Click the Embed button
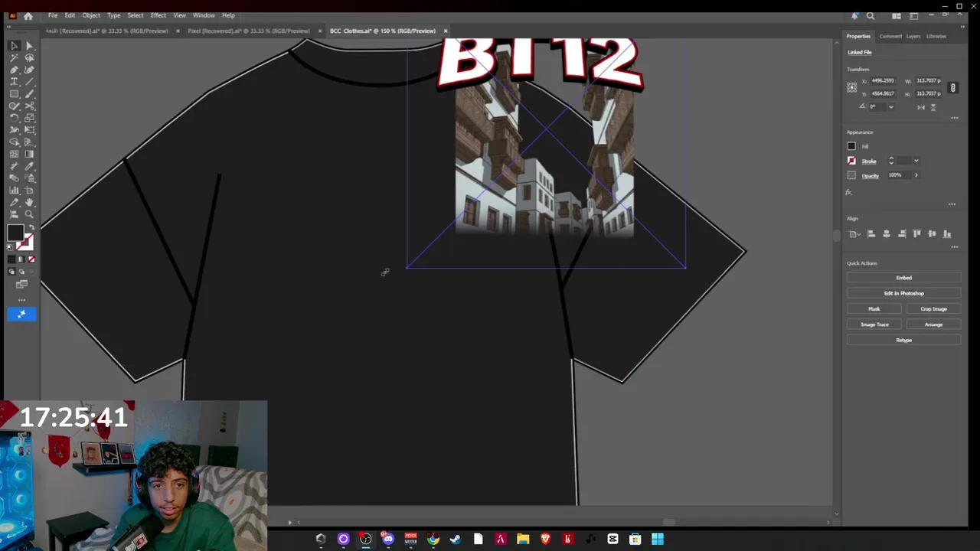 (903, 278)
